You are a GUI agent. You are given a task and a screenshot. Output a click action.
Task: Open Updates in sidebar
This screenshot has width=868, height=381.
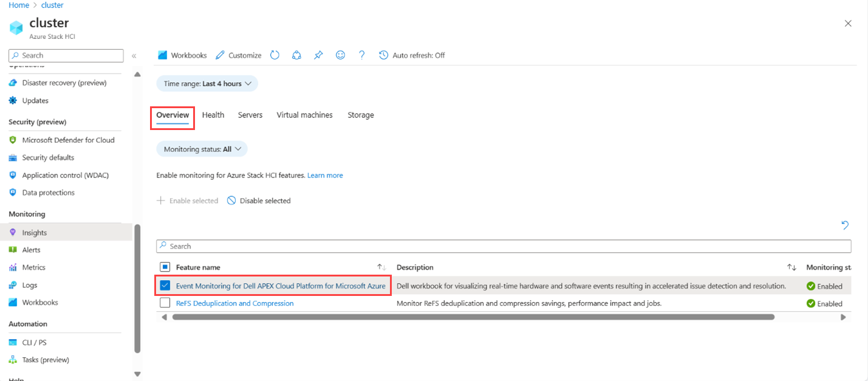pos(35,100)
